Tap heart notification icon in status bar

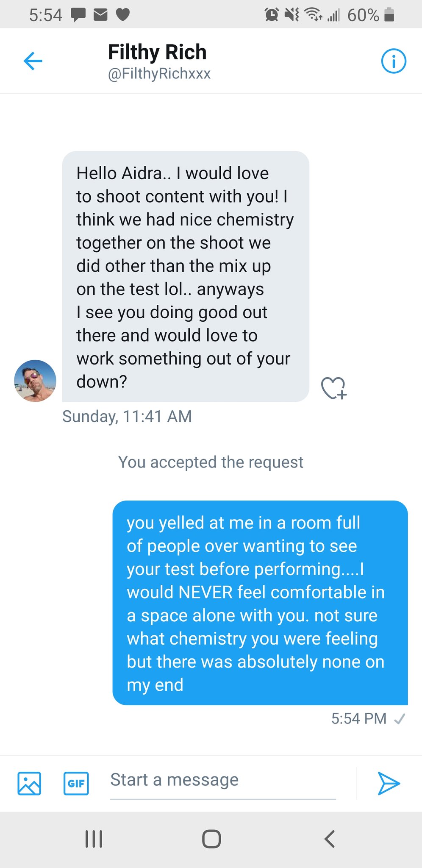click(x=123, y=15)
